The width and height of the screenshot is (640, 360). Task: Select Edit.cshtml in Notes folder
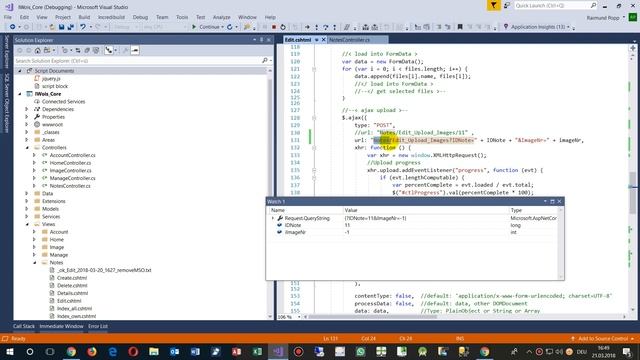[x=69, y=301]
